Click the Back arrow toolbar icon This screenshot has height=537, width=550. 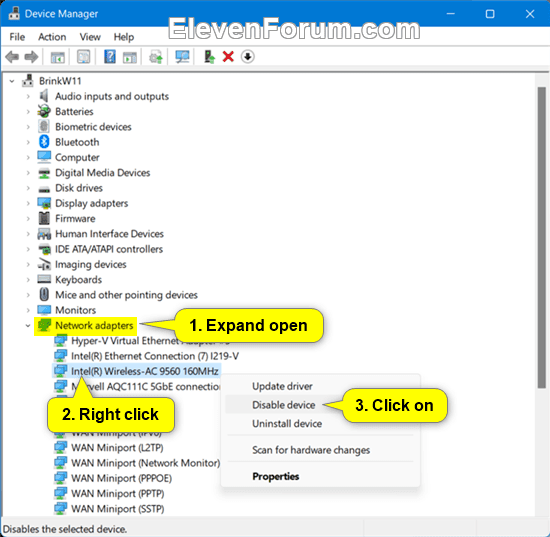pos(12,56)
